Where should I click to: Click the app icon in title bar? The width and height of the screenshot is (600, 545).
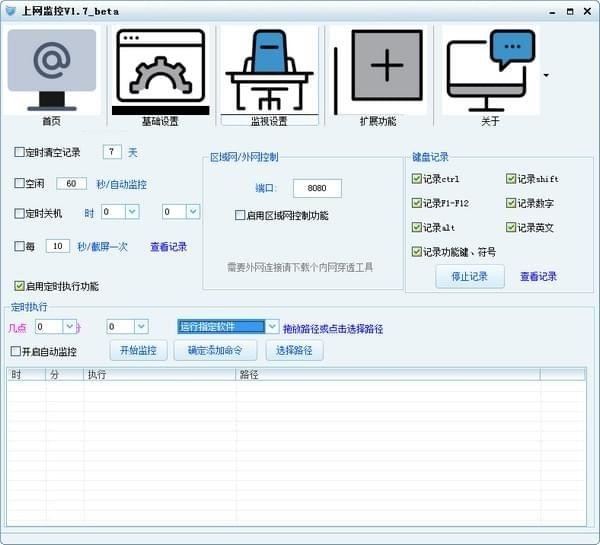(x=11, y=11)
